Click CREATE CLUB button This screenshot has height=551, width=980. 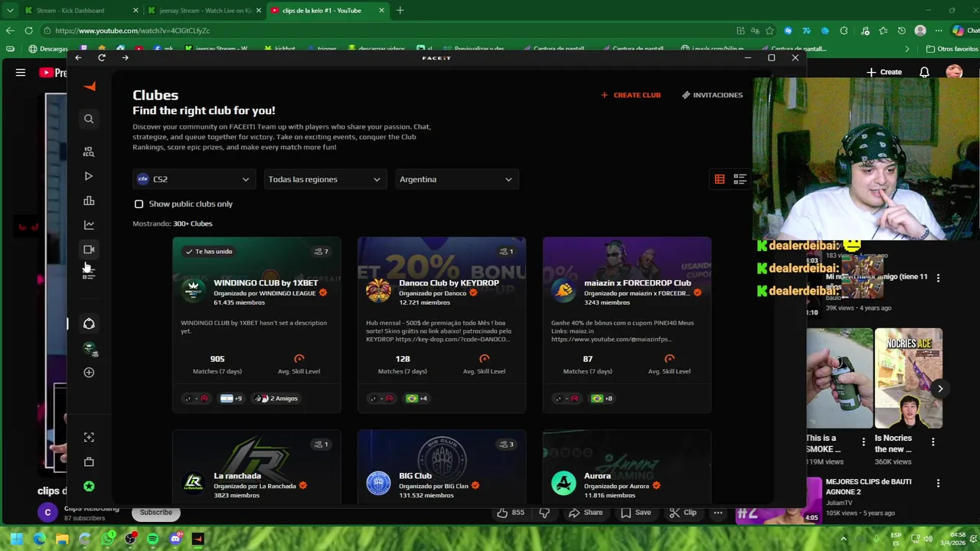click(631, 95)
